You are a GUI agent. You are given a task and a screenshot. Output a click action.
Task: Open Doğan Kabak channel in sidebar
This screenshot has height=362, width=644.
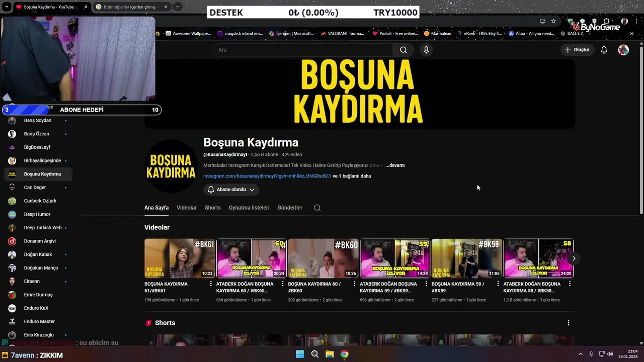coord(38,254)
